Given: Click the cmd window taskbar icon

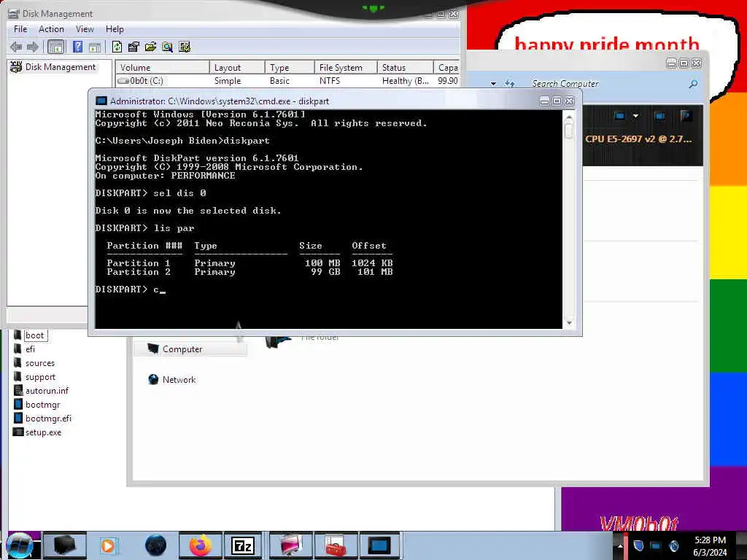Looking at the screenshot, I should tap(379, 545).
